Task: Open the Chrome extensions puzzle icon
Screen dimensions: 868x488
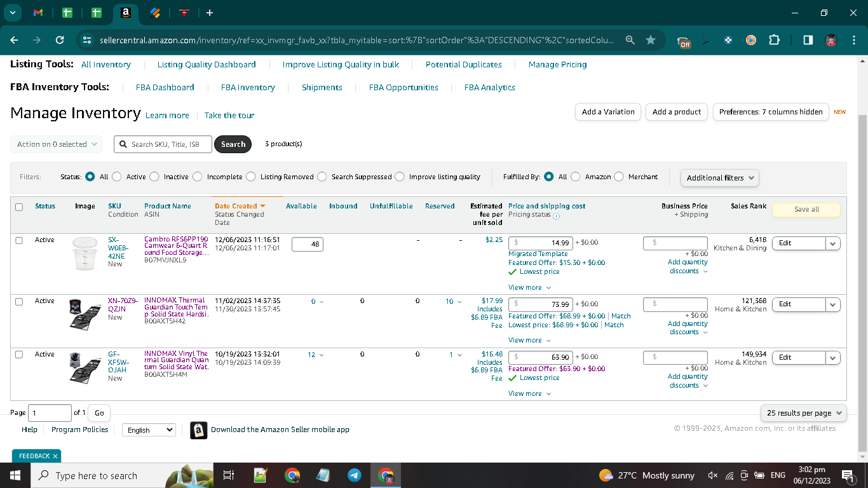Action: [774, 40]
